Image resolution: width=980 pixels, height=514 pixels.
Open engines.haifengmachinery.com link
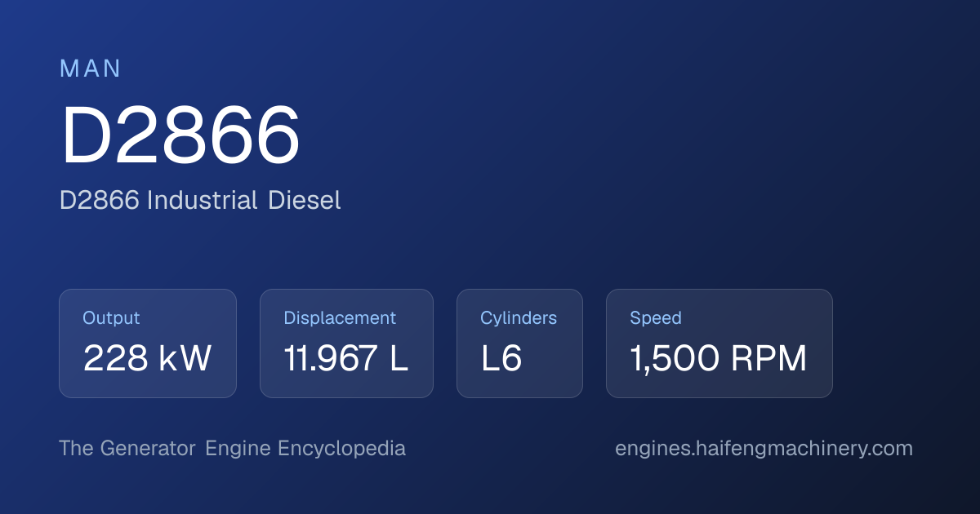pos(764,449)
